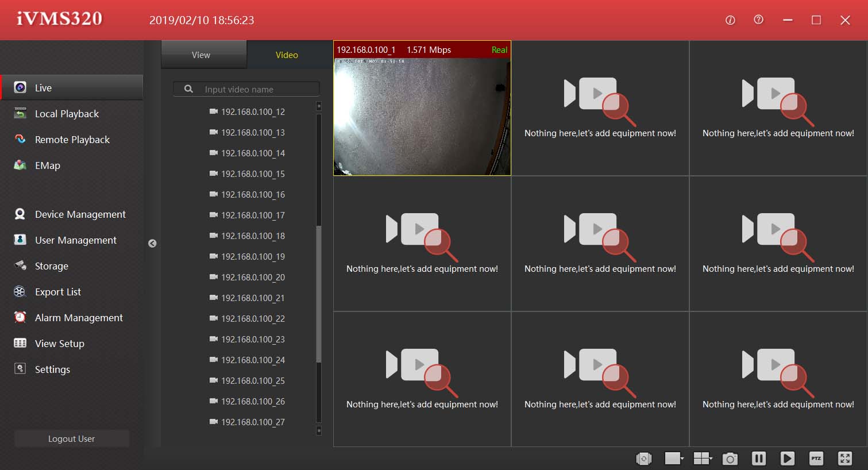
Task: Focus the Input video name search field
Action: (x=246, y=89)
